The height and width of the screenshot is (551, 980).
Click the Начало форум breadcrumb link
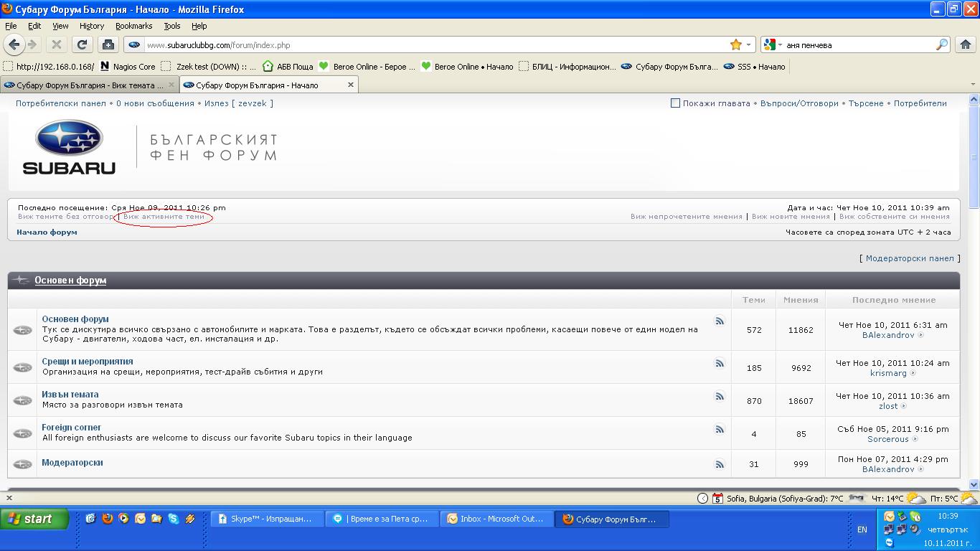point(47,232)
